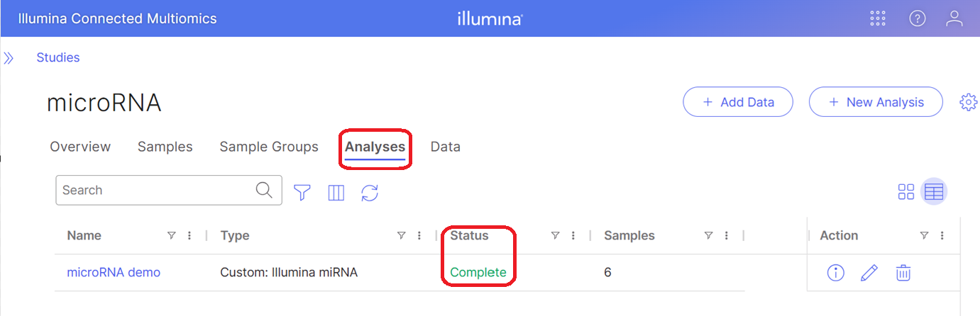980x316 pixels.
Task: Expand the left sidebar panel
Action: click(9, 57)
